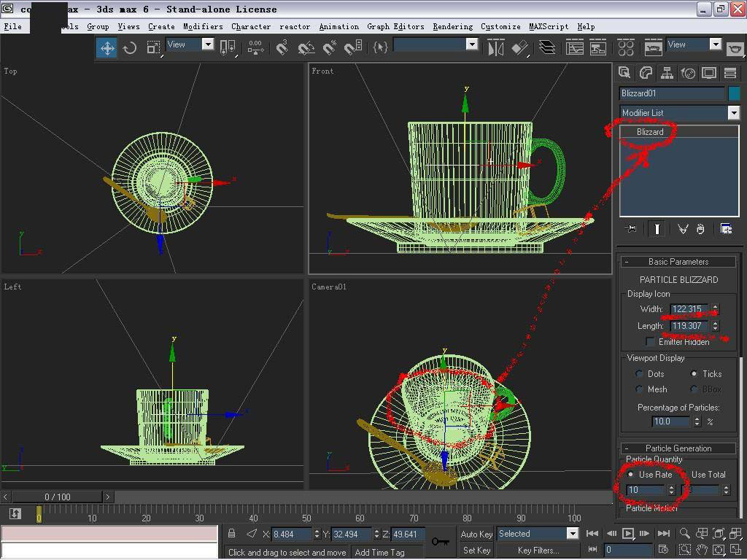Click Pin Stack icon

pyautogui.click(x=631, y=229)
